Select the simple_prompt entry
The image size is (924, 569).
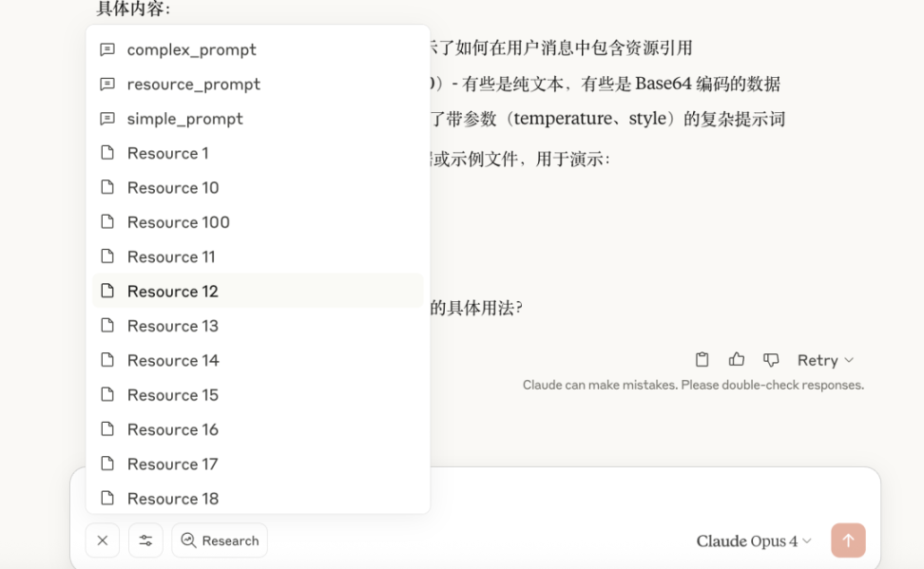(184, 119)
